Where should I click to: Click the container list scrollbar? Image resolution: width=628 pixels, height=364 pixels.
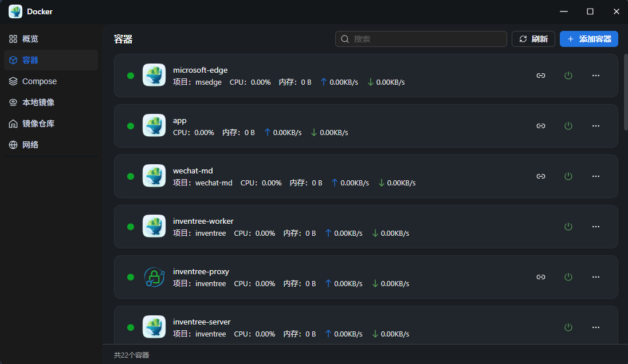coord(626,92)
